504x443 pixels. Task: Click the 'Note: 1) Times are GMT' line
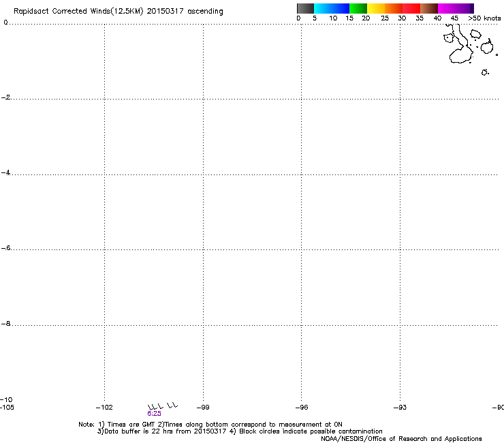pyautogui.click(x=210, y=425)
